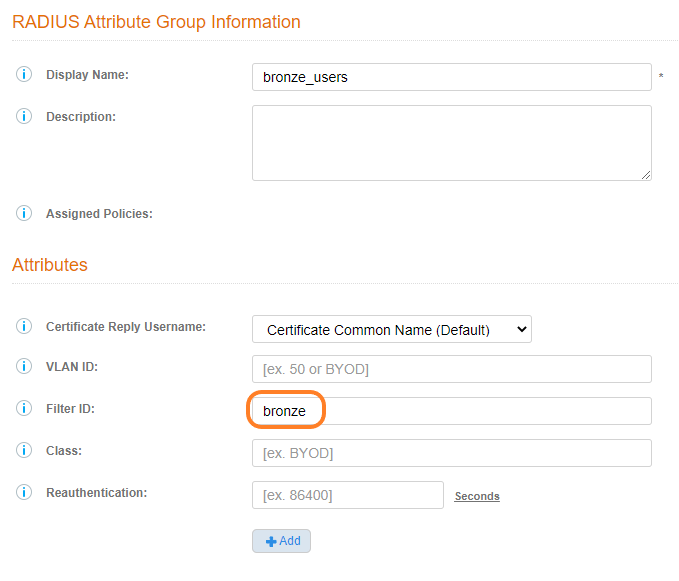Click the info icon beside VLAN ID
Screen dimensions: 679x581
click(24, 367)
